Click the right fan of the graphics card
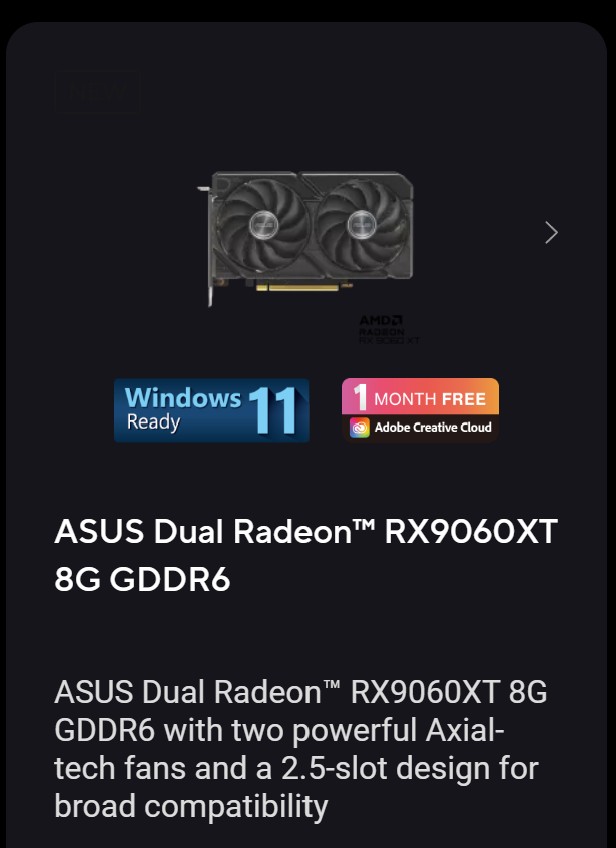 coord(361,224)
